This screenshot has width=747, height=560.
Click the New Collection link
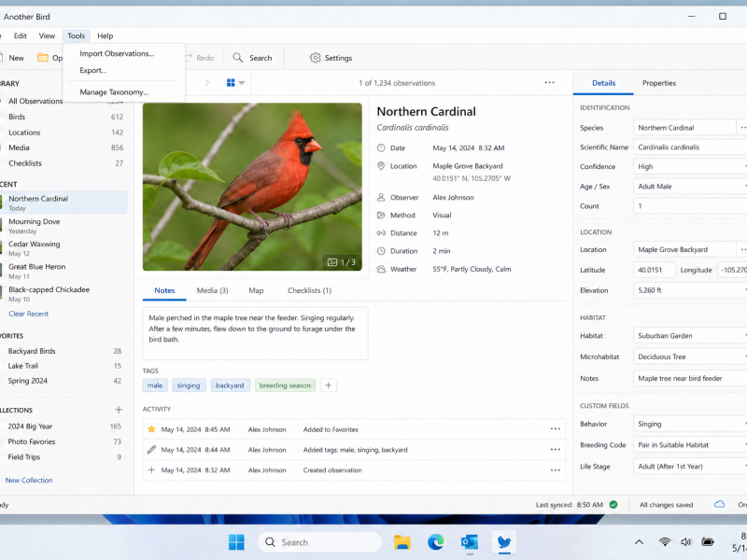[29, 480]
